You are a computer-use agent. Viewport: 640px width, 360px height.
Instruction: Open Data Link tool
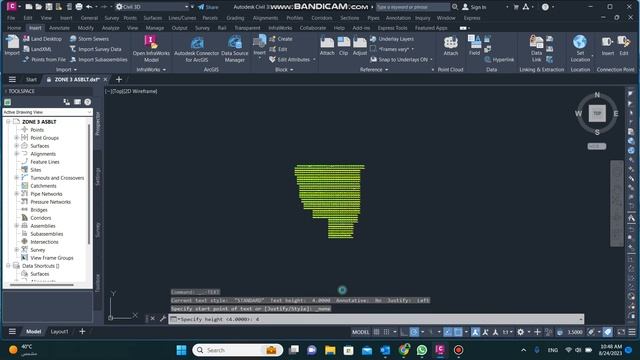point(536,48)
